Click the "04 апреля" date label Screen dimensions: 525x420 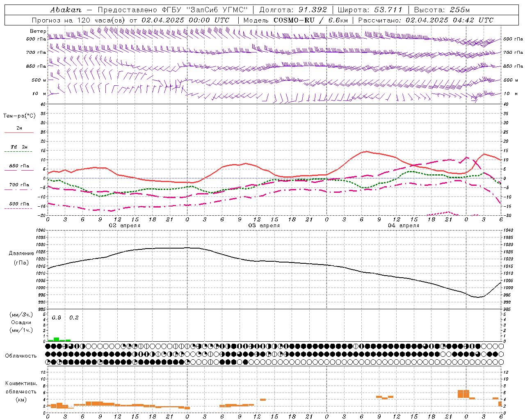[404, 226]
